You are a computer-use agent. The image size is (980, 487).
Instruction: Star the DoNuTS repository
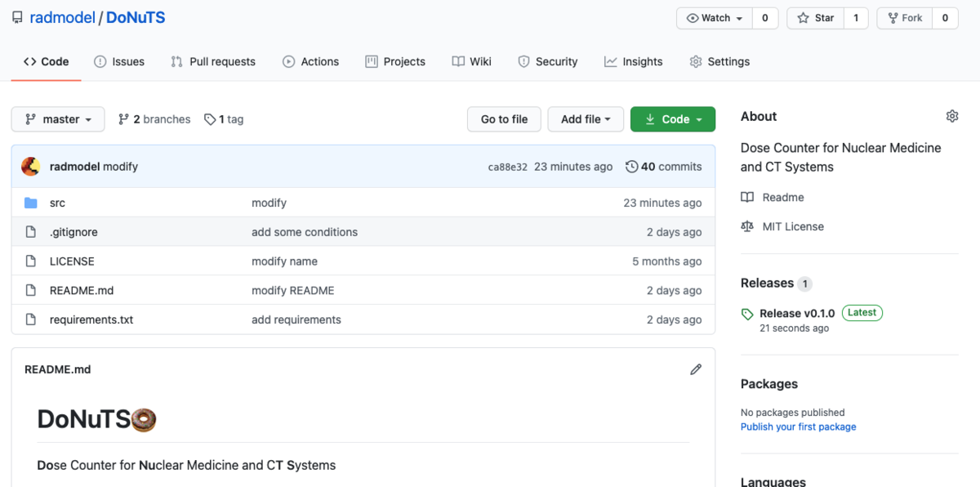click(x=815, y=18)
